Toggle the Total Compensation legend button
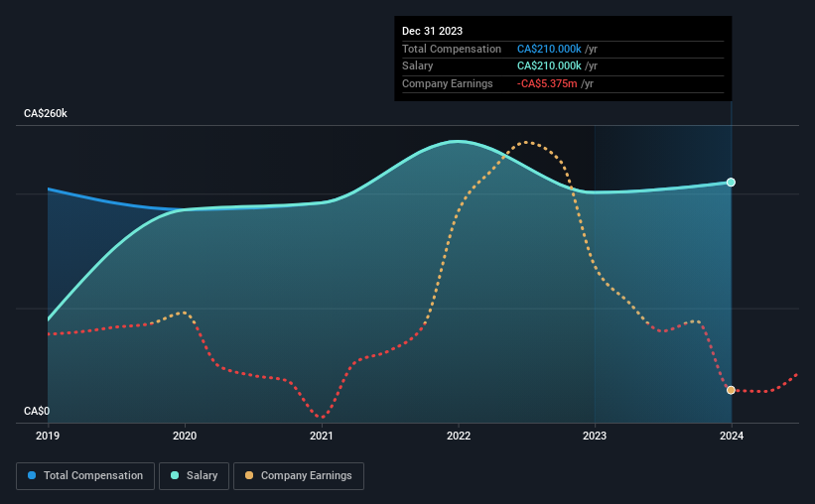The image size is (815, 504). pos(85,476)
